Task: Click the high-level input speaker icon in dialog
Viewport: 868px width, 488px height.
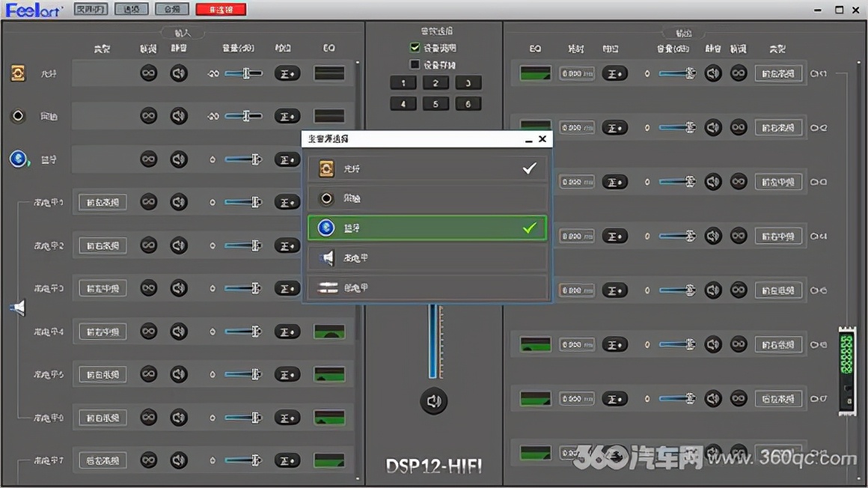Action: [x=325, y=257]
